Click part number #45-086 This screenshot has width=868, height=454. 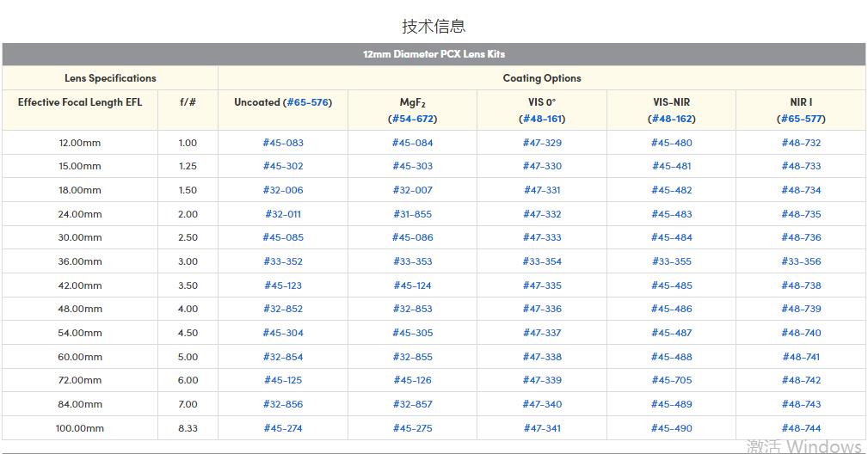tap(412, 237)
